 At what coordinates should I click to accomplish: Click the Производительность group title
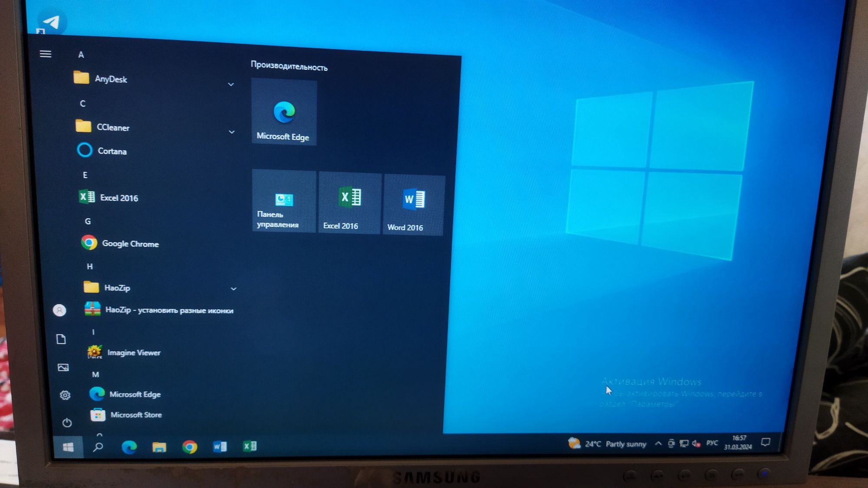coord(289,66)
